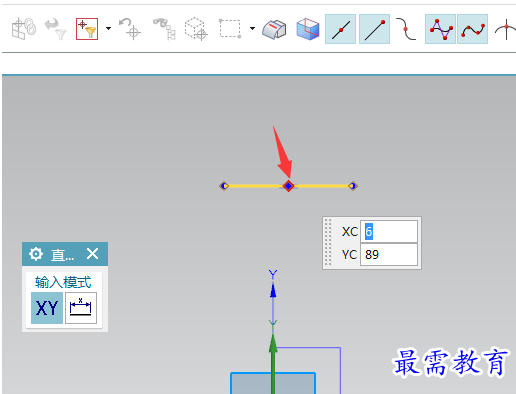Click the Undo Selection crosshair icon

pos(130,29)
